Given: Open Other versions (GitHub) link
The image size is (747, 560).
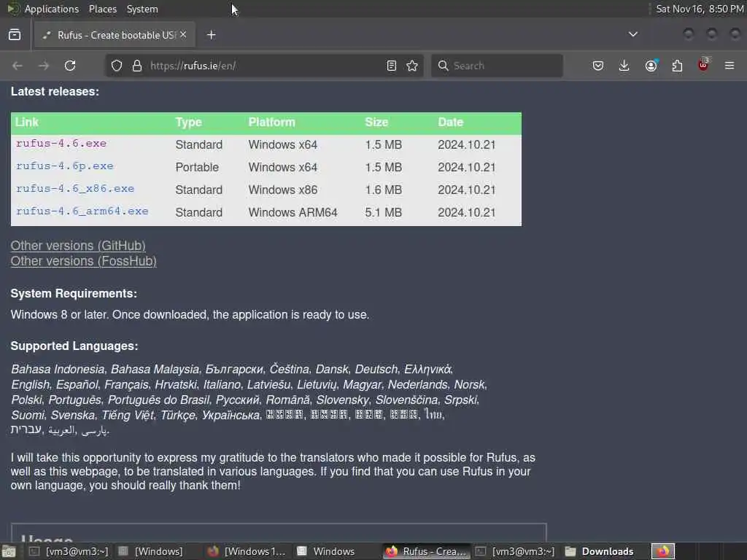Looking at the screenshot, I should [78, 246].
